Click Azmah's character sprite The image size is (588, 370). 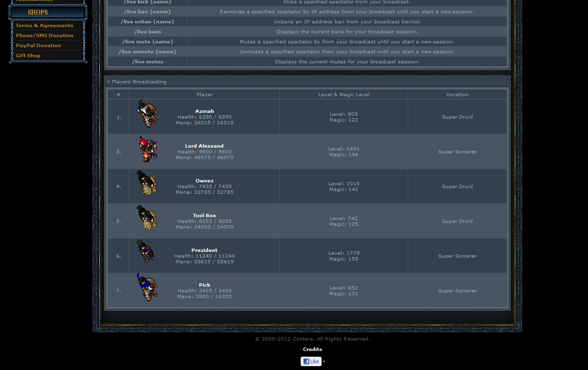[x=147, y=114]
